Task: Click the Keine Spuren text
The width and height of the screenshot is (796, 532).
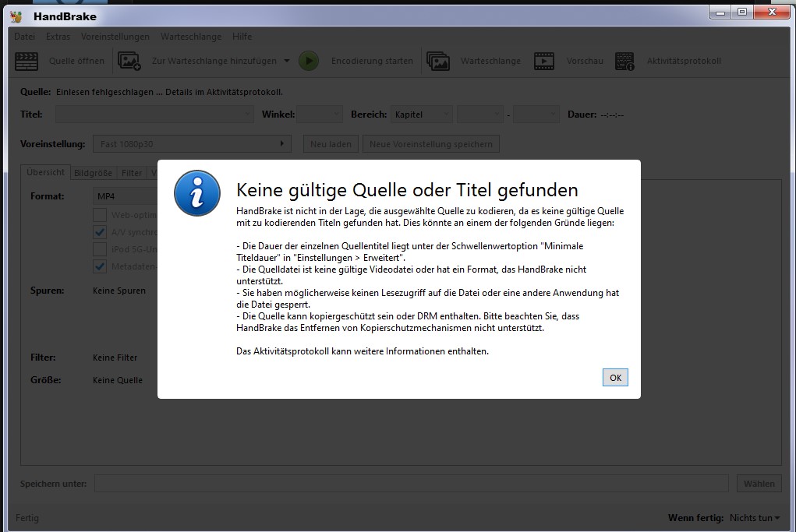Action: [x=119, y=291]
